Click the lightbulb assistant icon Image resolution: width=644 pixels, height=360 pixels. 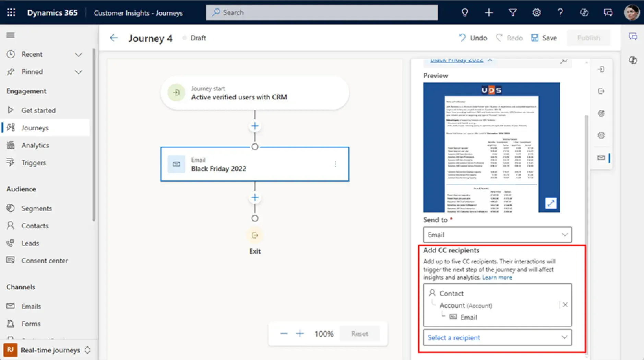point(465,13)
